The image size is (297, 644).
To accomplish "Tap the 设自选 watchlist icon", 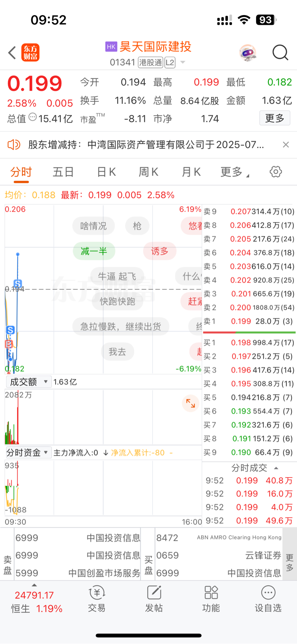I will tap(268, 599).
